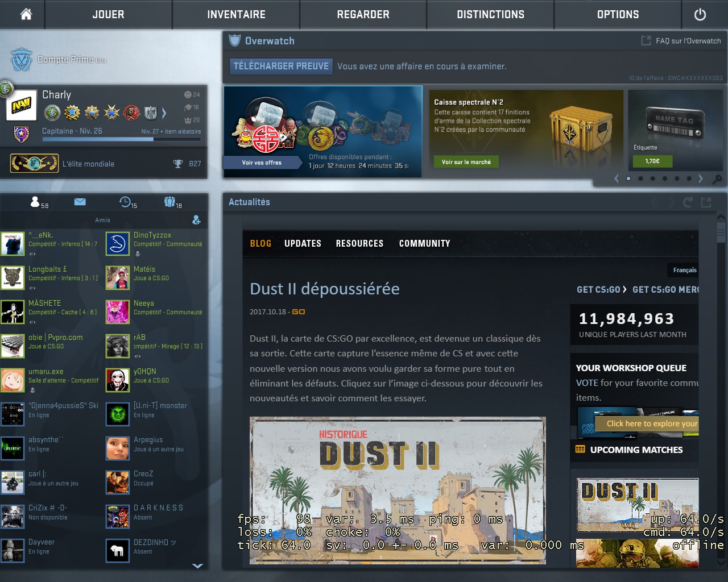728x582 pixels.
Task: Open the DISTINCTIONS menu
Action: tap(491, 14)
